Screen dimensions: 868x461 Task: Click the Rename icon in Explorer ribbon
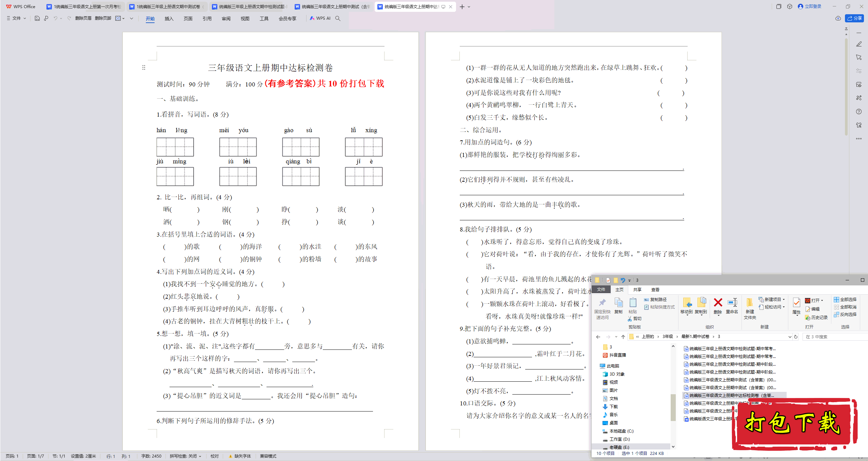pos(732,302)
